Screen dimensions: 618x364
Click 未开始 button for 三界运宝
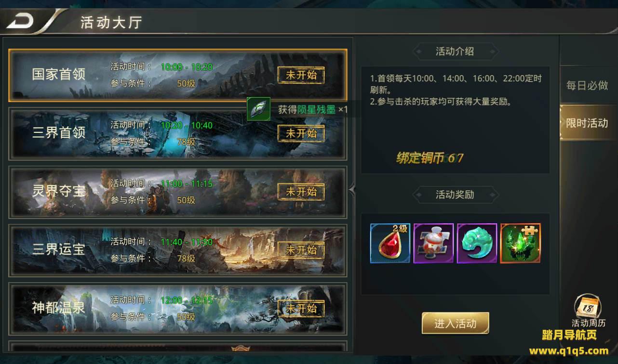[301, 250]
